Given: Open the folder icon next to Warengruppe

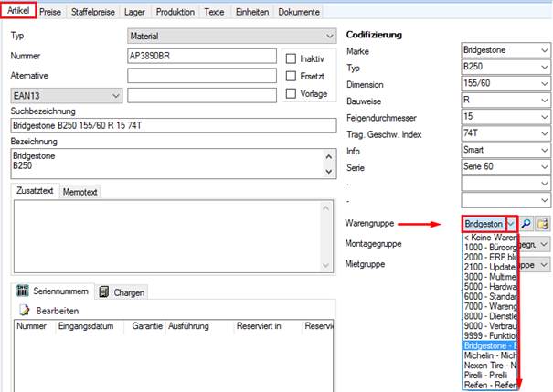Looking at the screenshot, I should pyautogui.click(x=543, y=224).
